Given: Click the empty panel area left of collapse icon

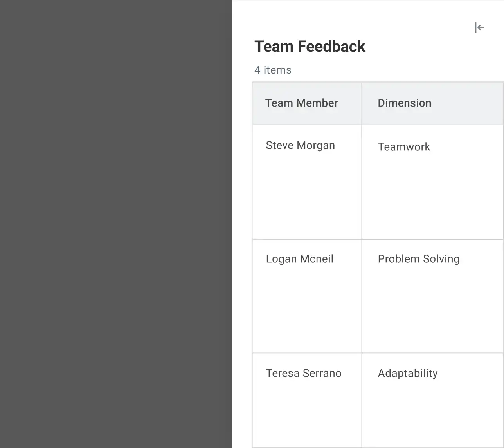Looking at the screenshot, I should (391, 23).
